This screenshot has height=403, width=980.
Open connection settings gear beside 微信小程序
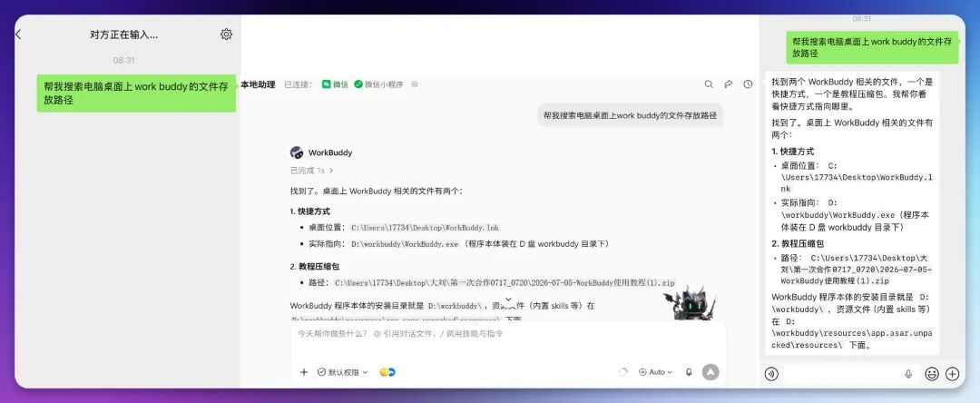pyautogui.click(x=415, y=84)
